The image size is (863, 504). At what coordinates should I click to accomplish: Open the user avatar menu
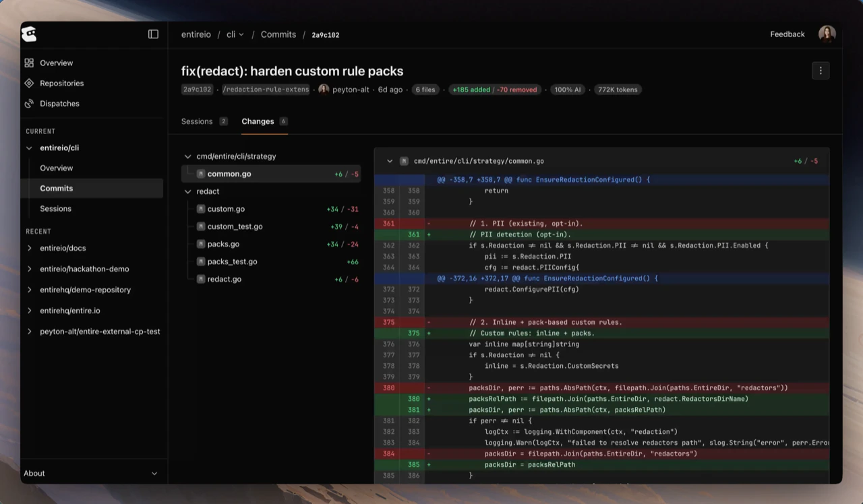tap(827, 34)
